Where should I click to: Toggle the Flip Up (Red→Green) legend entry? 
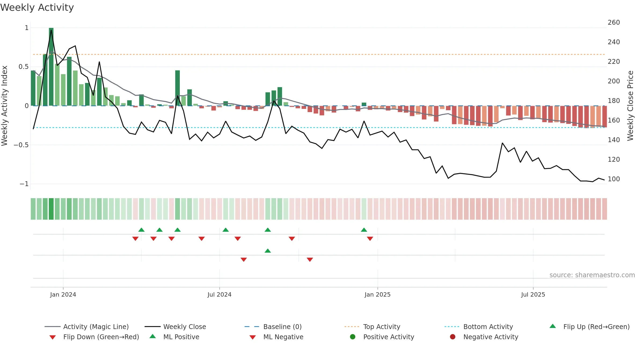click(590, 327)
